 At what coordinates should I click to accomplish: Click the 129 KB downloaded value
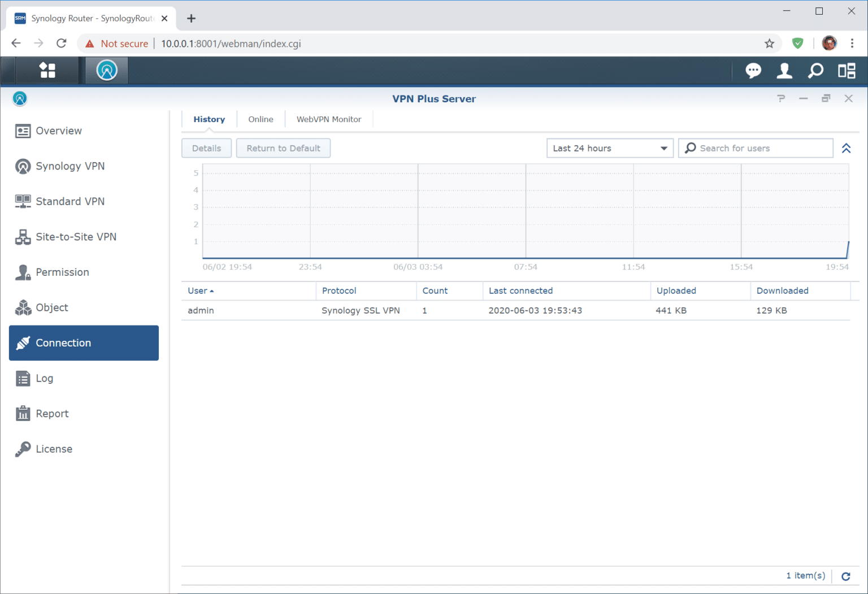tap(771, 310)
